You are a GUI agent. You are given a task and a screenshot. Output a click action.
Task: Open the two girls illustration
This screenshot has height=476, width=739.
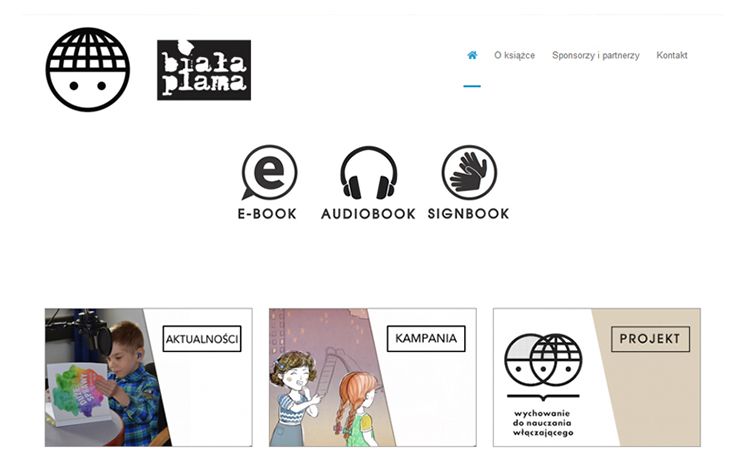tap(330, 378)
